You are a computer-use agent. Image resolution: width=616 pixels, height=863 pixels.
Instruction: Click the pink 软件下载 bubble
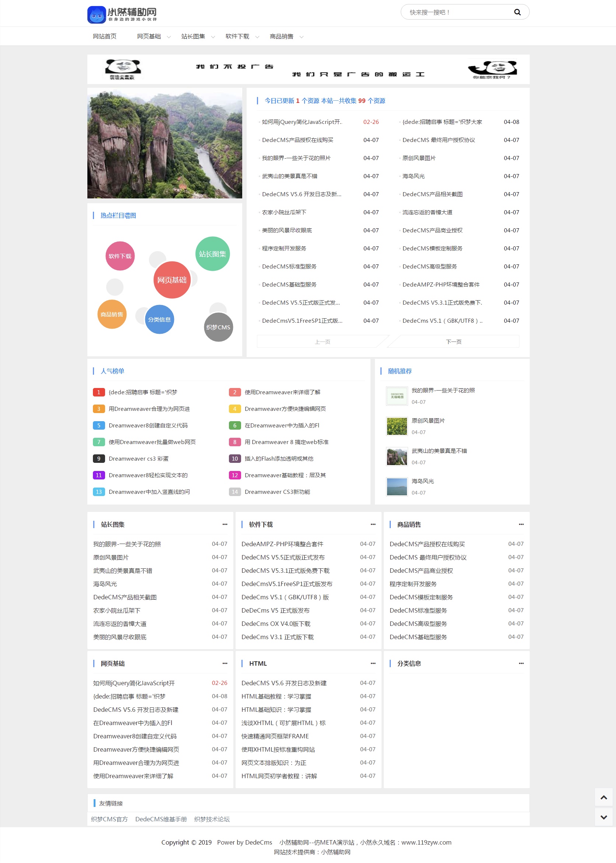click(x=120, y=256)
